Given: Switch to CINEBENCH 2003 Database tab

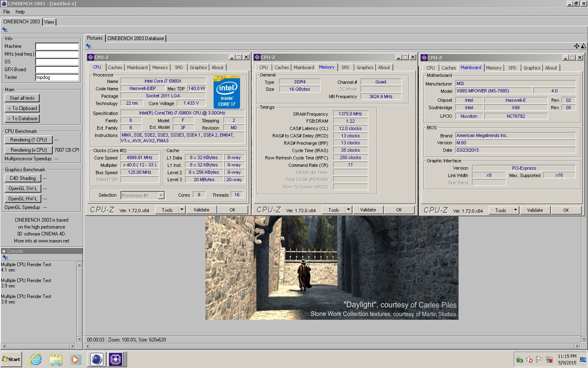Looking at the screenshot, I should 136,38.
